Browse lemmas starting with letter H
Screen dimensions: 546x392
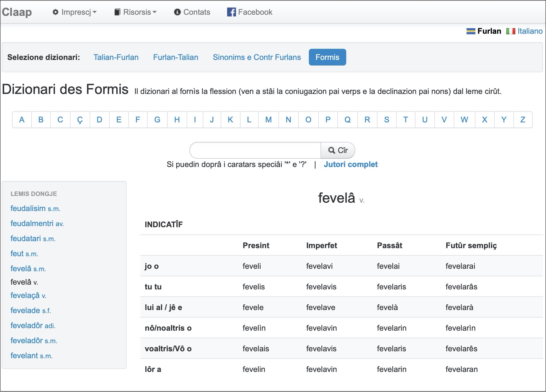click(177, 120)
